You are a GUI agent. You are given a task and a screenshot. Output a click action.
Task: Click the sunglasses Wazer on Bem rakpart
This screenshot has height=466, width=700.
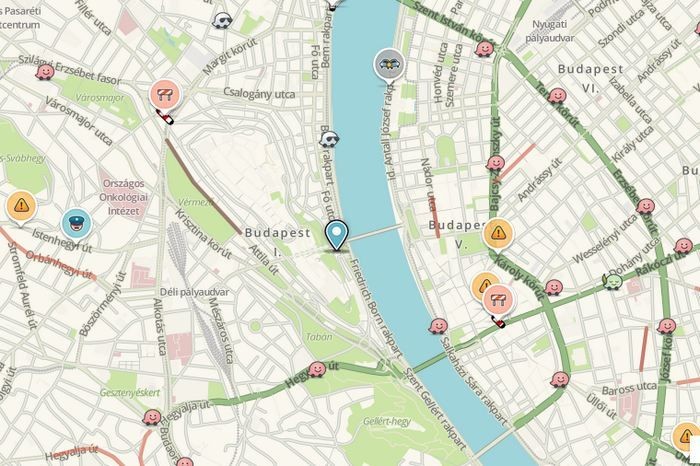pos(329,140)
